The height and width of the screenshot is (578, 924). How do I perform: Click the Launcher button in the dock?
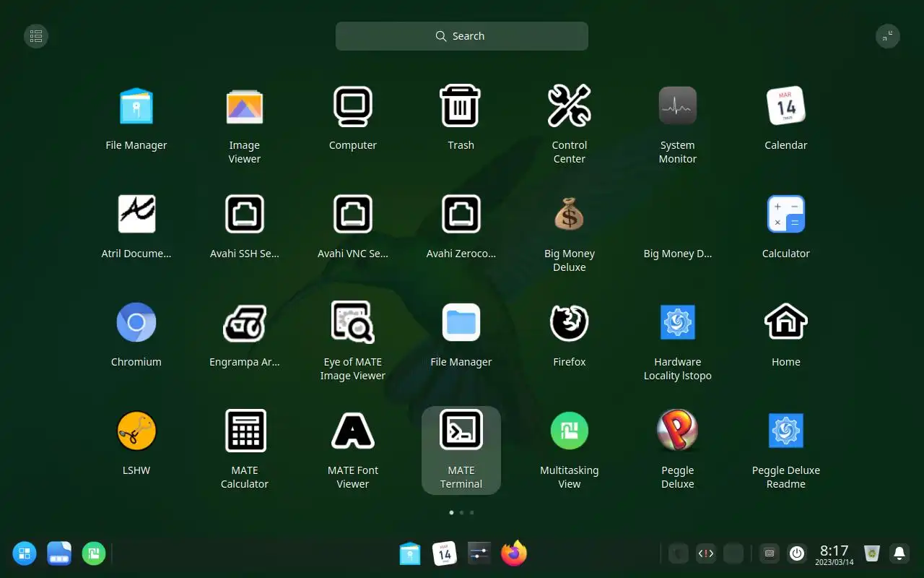(25, 554)
